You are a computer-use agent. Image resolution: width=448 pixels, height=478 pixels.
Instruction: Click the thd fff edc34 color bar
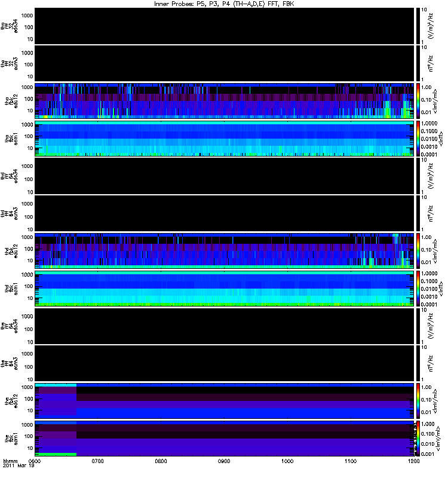point(418,176)
